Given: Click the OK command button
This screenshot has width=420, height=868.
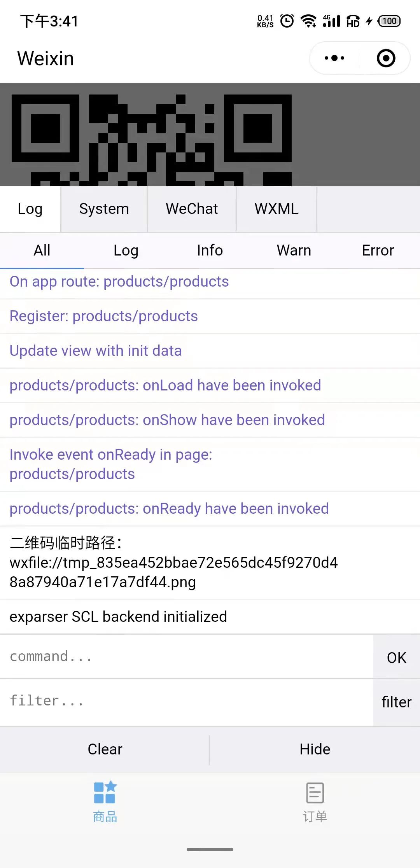Looking at the screenshot, I should pyautogui.click(x=397, y=657).
